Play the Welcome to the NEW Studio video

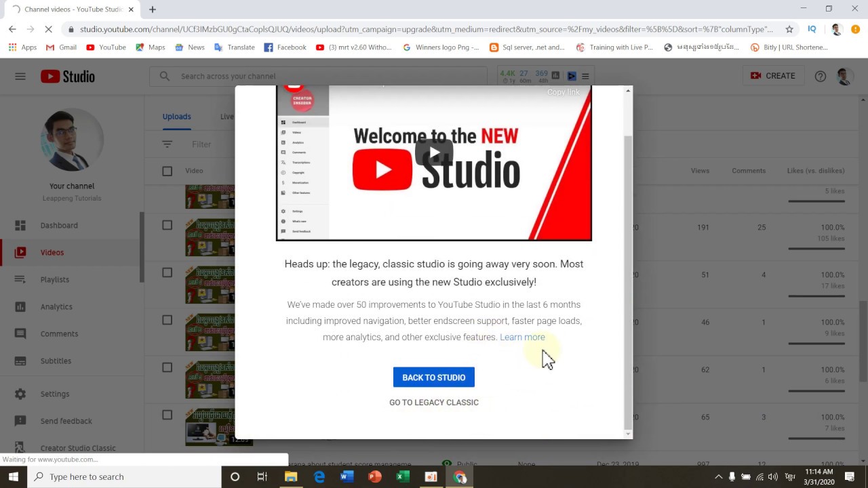(434, 153)
